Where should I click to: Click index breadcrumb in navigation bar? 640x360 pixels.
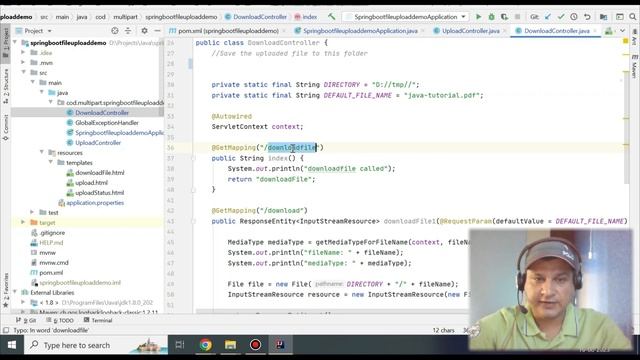(306, 17)
